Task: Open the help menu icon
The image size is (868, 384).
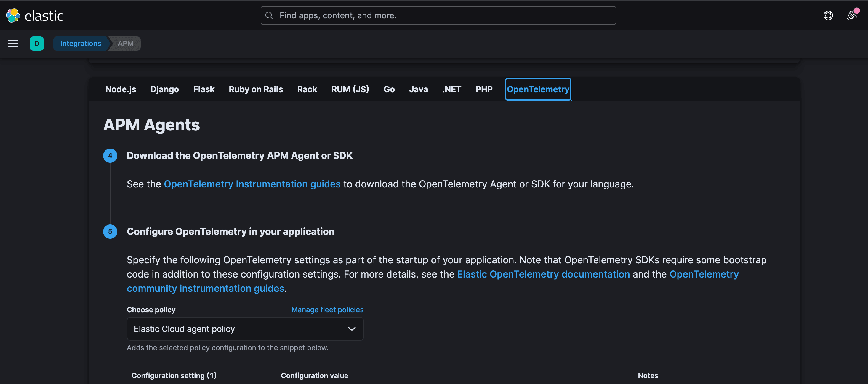Action: (x=828, y=15)
